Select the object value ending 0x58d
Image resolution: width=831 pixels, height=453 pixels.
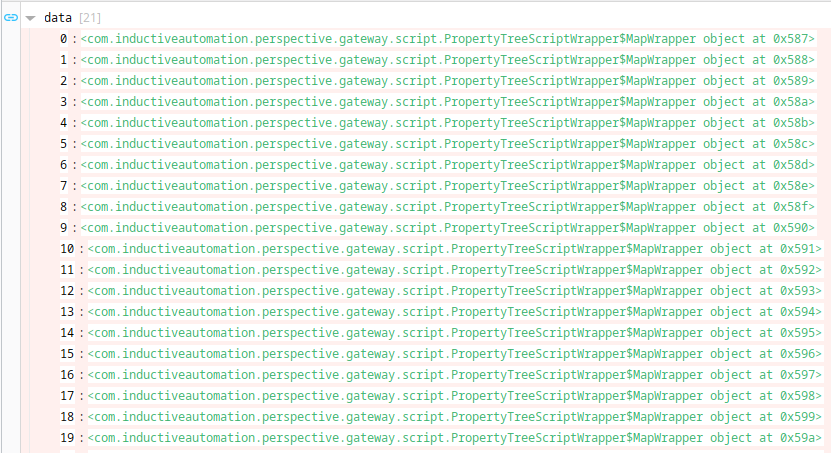(448, 165)
